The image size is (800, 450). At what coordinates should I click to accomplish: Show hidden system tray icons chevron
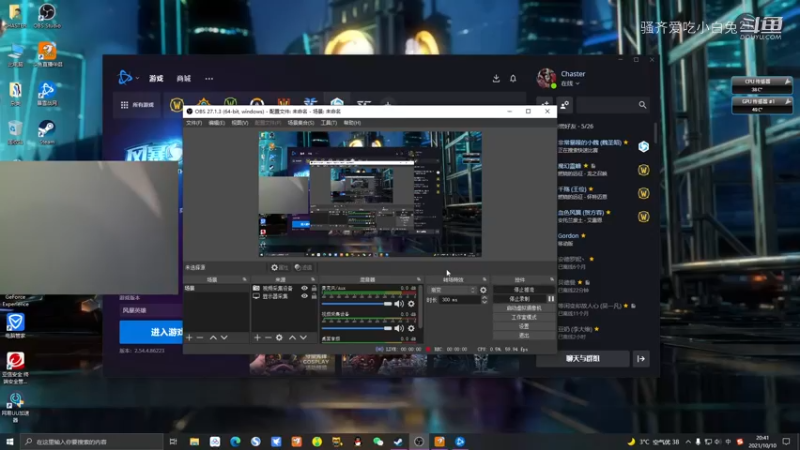tap(688, 441)
